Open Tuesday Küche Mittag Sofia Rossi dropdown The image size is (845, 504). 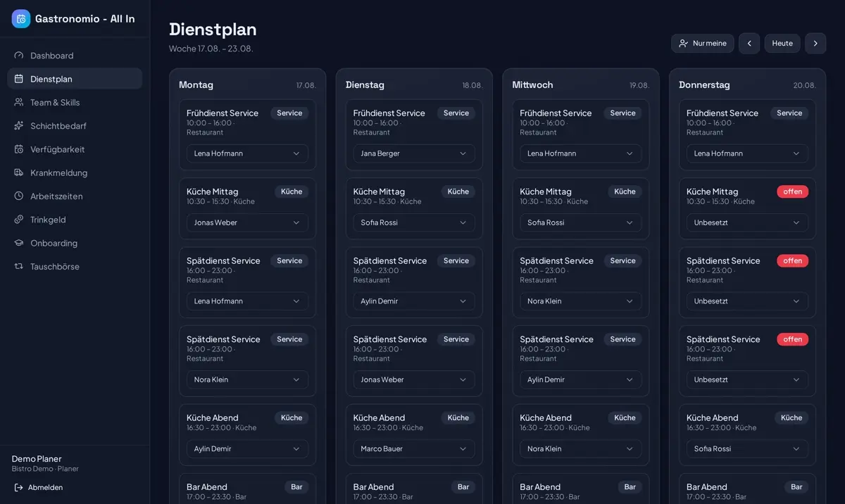click(414, 222)
